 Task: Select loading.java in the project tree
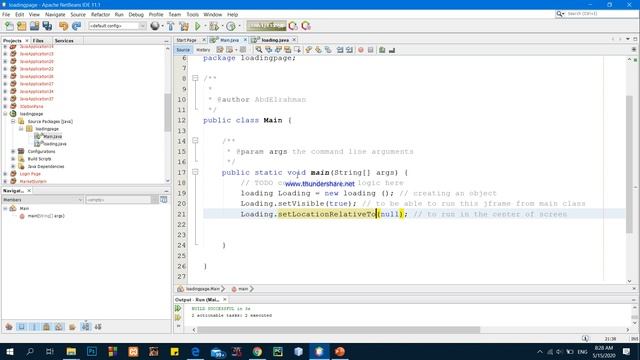click(x=54, y=144)
